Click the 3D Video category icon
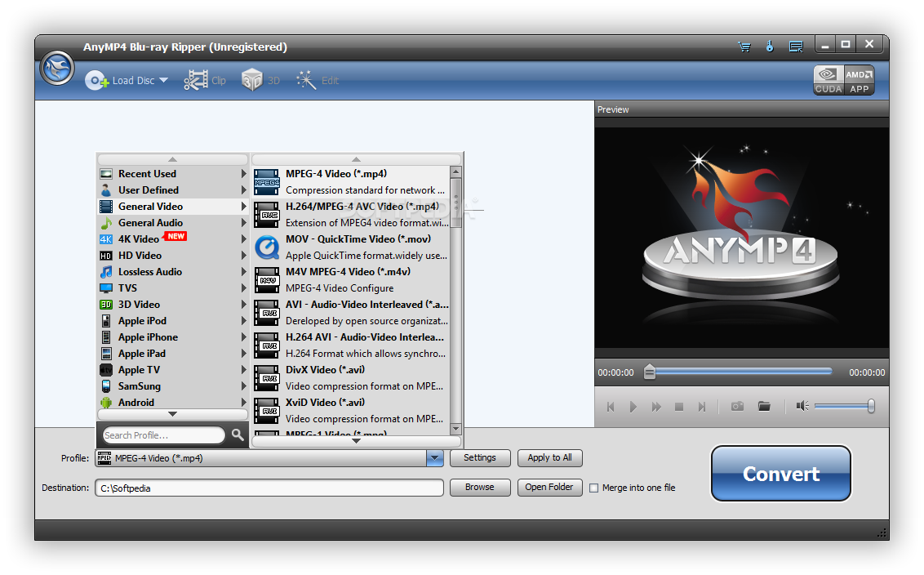This screenshot has width=924, height=575. pos(106,305)
